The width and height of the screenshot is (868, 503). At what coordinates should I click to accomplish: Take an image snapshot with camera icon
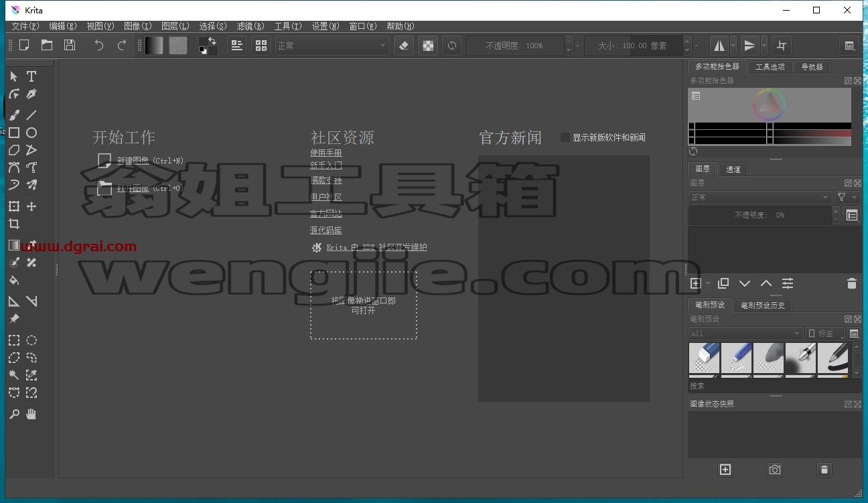775,470
